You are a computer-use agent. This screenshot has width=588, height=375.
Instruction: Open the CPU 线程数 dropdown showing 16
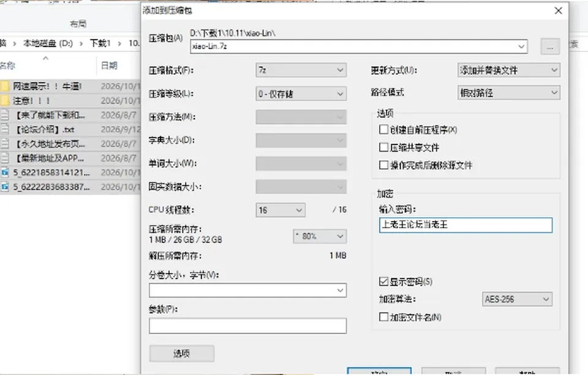click(280, 210)
